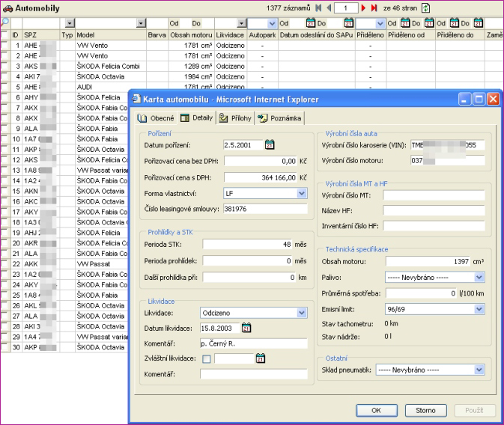The image size is (504, 425).
Task: Open Forma vlastnictví dropdown
Action: [302, 193]
